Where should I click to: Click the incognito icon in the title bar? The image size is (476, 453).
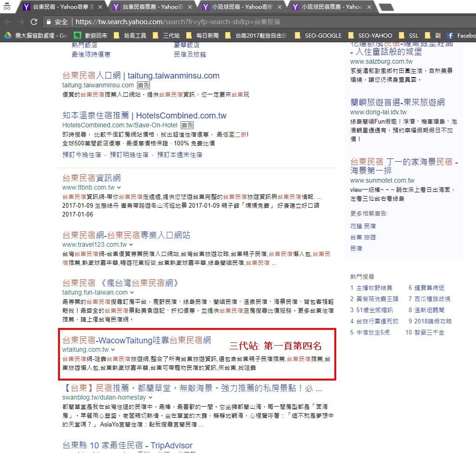click(7, 7)
